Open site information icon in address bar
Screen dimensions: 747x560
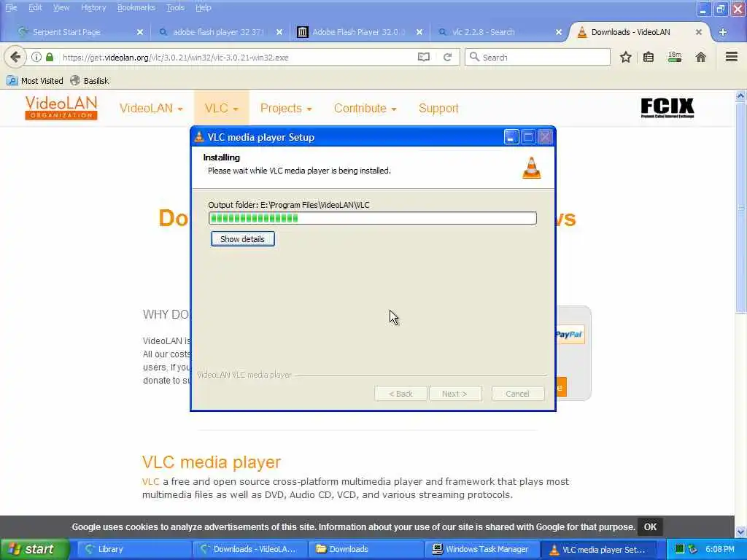pyautogui.click(x=36, y=57)
